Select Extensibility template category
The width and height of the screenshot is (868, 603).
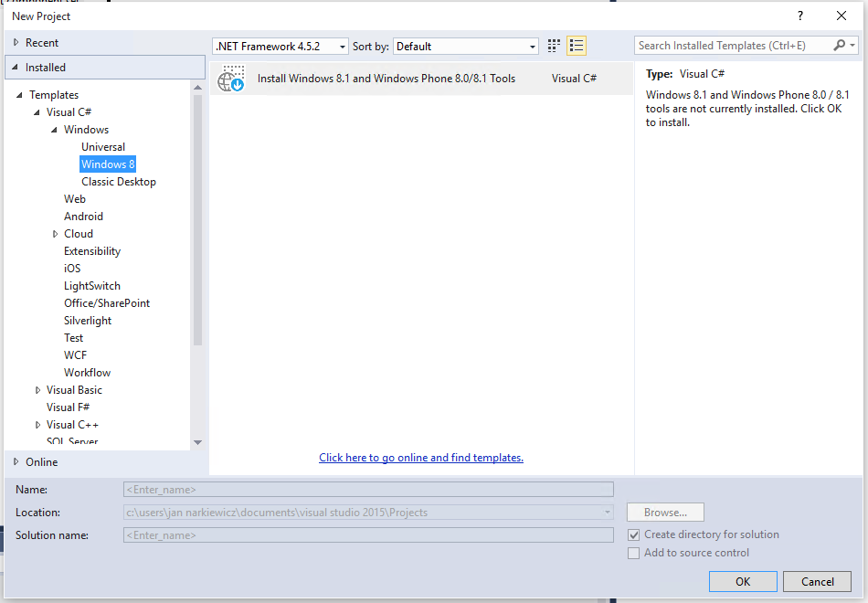pos(92,251)
